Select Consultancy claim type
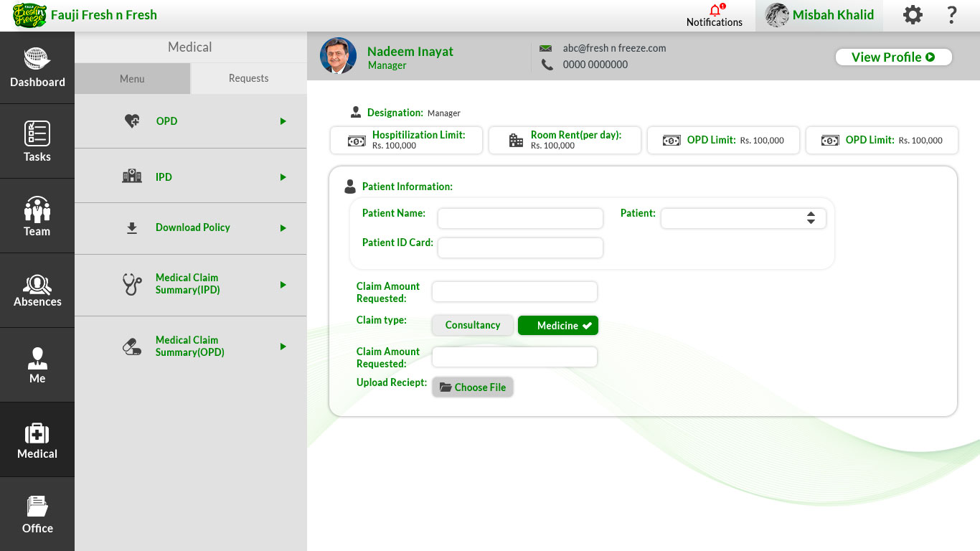 coord(472,325)
